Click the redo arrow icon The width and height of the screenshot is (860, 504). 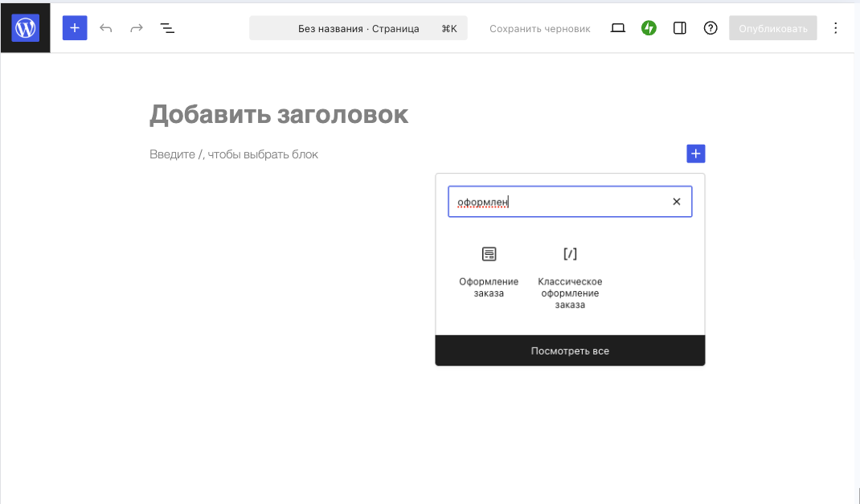tap(136, 27)
